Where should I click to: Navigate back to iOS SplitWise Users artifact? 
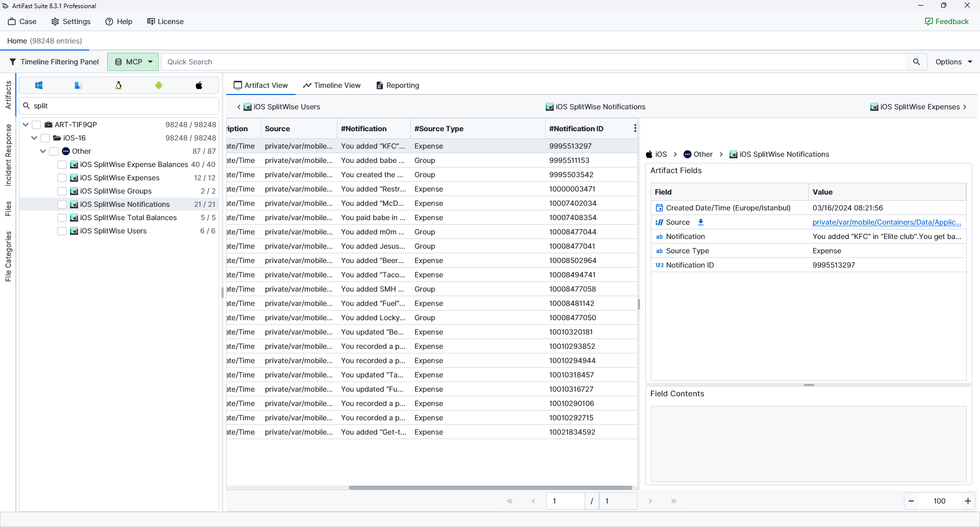279,107
